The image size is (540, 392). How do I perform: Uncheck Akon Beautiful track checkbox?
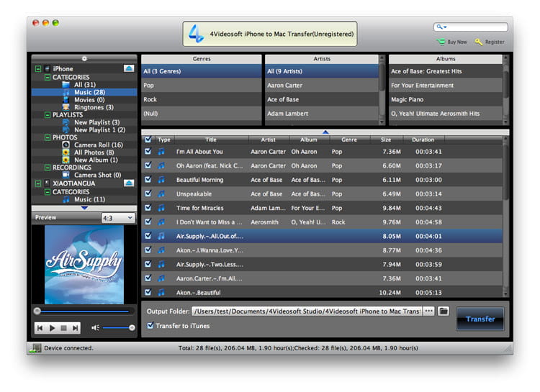coord(148,292)
